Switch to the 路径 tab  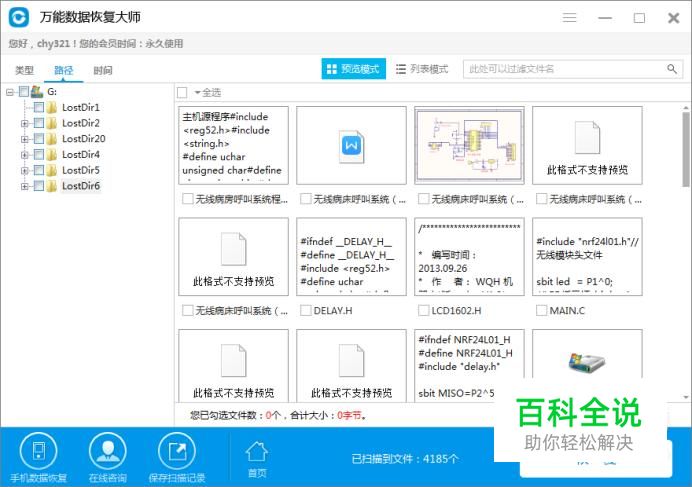point(63,70)
